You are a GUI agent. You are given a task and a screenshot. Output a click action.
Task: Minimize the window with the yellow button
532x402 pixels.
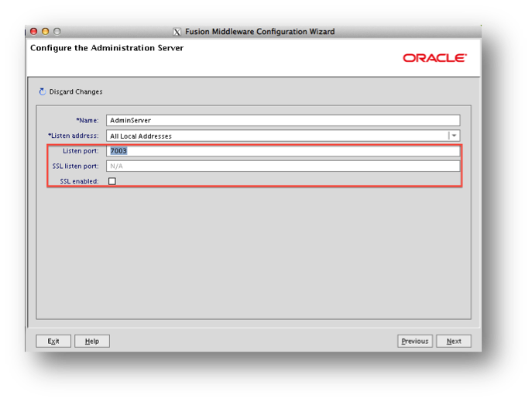(x=45, y=32)
